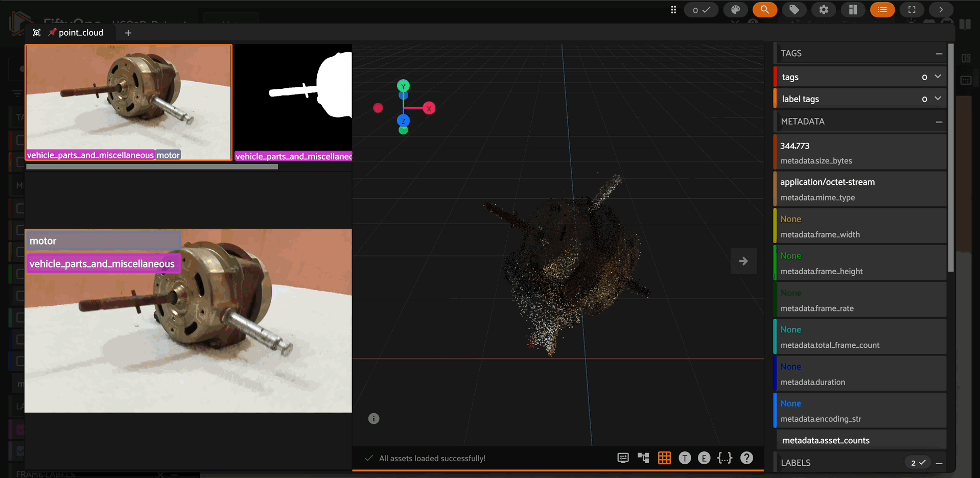Expand the label tags dropdown chevron
The height and width of the screenshot is (478, 980).
[x=938, y=99]
